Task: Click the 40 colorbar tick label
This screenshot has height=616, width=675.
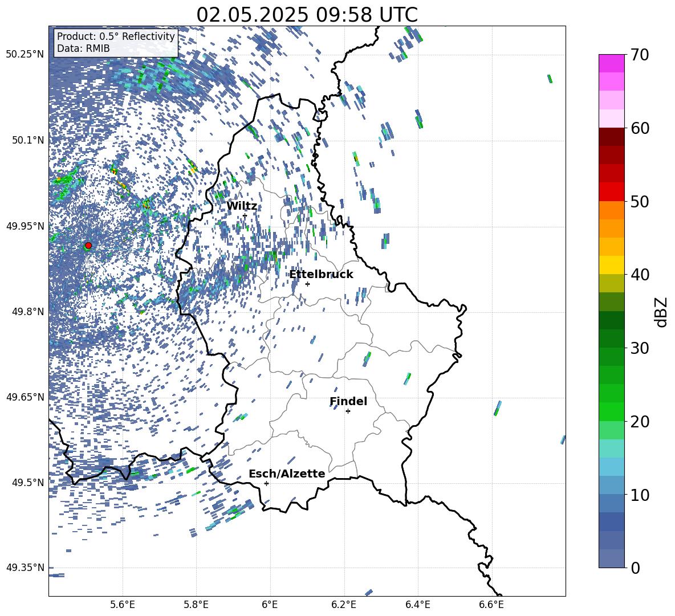Action: (x=640, y=275)
